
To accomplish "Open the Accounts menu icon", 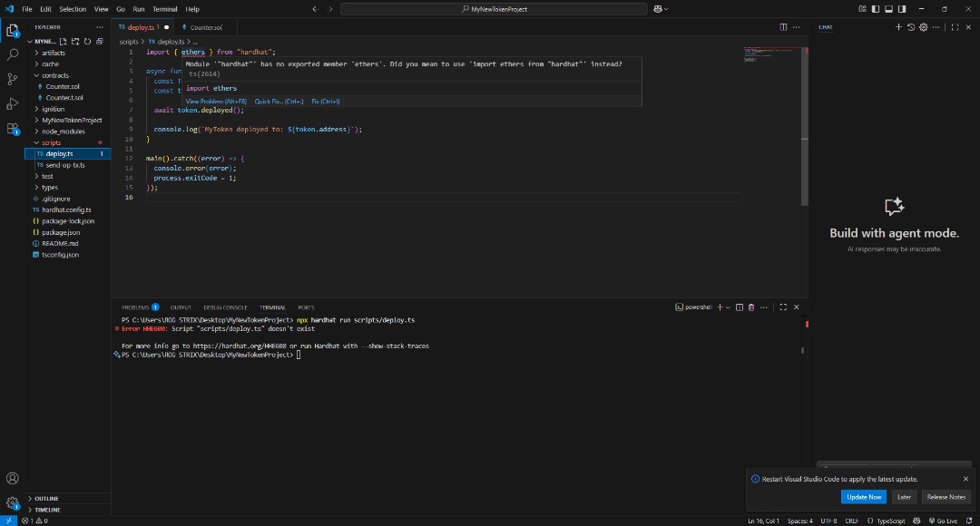I will pos(12,479).
